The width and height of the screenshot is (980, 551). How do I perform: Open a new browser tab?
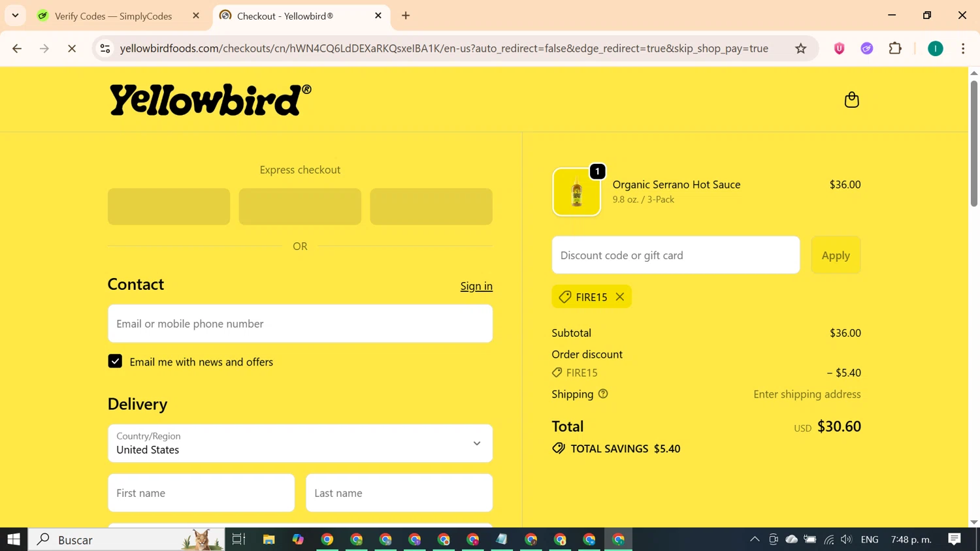coord(406,16)
